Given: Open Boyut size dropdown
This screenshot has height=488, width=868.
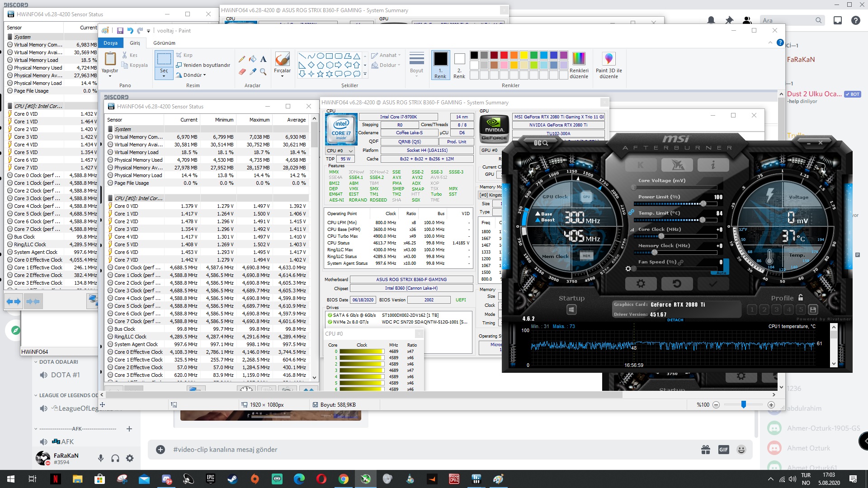Looking at the screenshot, I should point(416,65).
